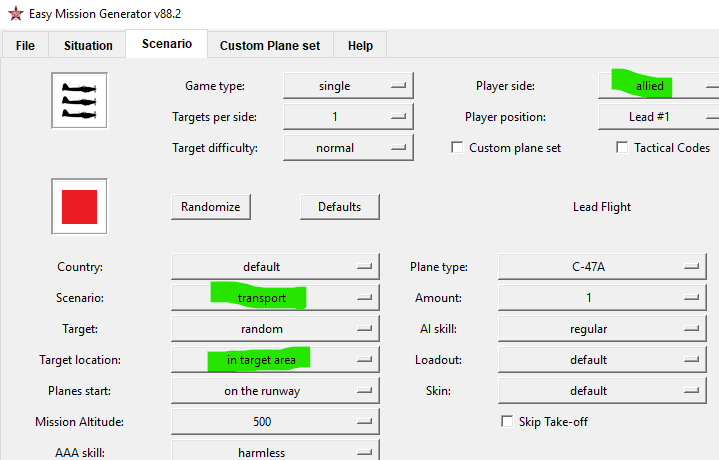This screenshot has width=719, height=460.
Task: Open the Game type dropdown
Action: pyautogui.click(x=348, y=86)
